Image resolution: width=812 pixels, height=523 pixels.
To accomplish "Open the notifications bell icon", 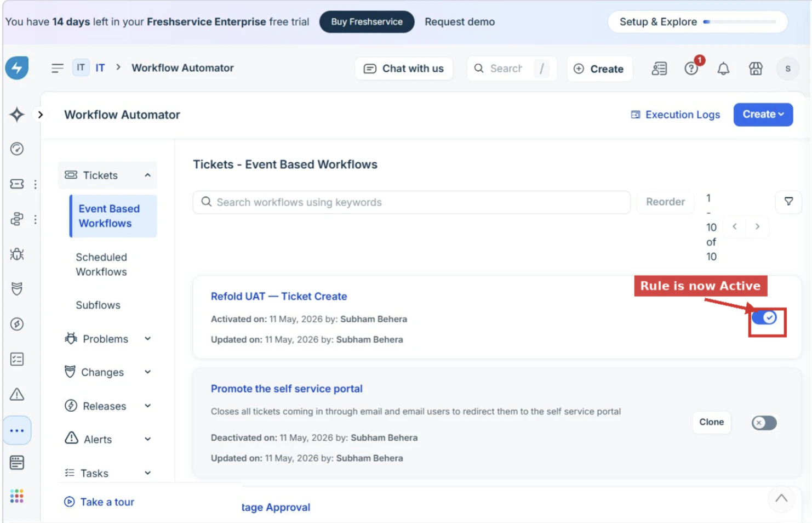I will [723, 69].
